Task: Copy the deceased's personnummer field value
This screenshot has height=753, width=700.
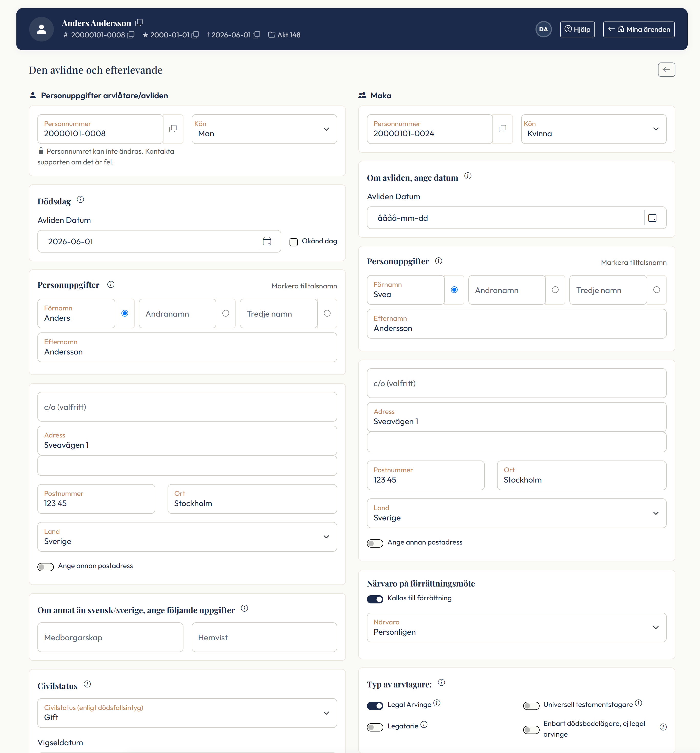Action: click(x=173, y=129)
